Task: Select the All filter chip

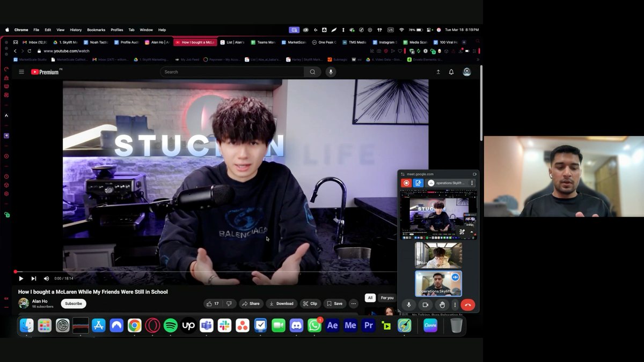Action: 370,298
